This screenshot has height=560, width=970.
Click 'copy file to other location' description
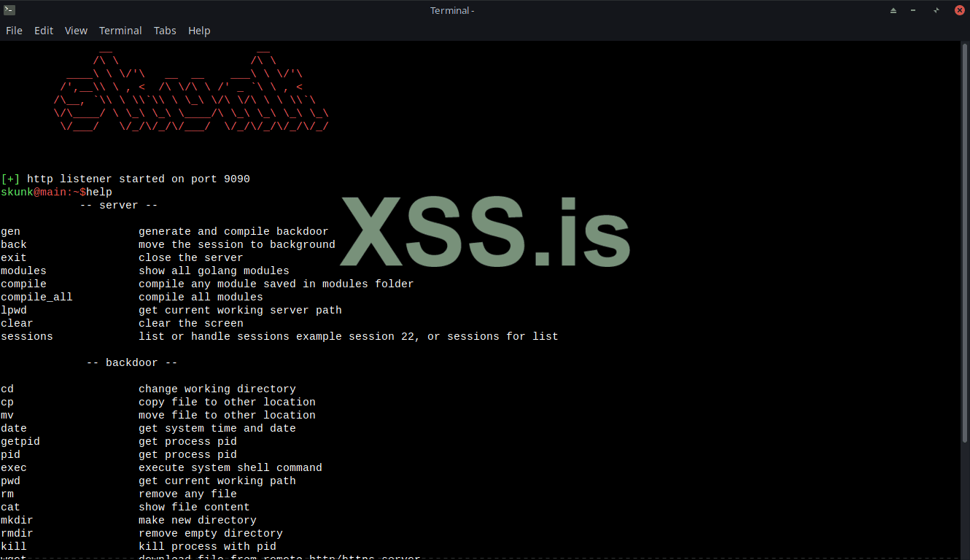(x=227, y=402)
